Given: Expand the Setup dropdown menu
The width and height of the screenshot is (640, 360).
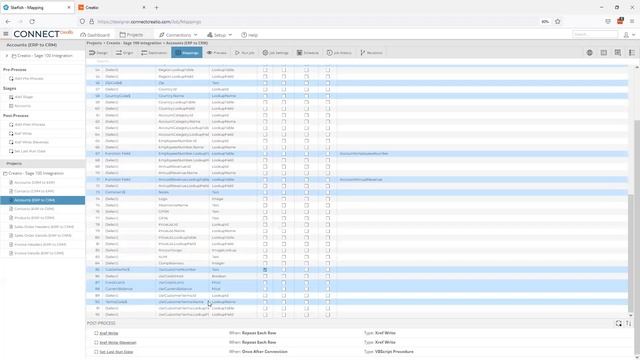Looking at the screenshot, I should click(219, 35).
